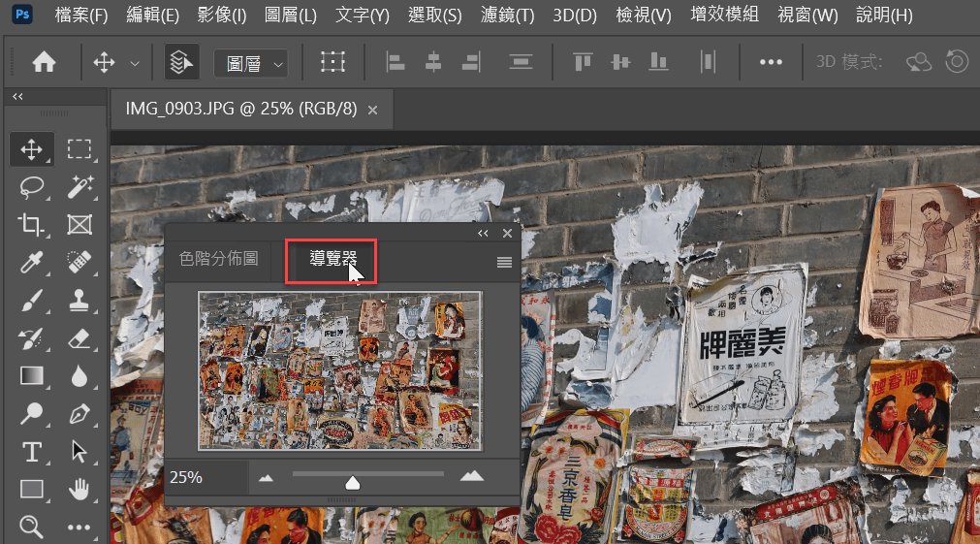Select the Blur tool
The width and height of the screenshot is (980, 544).
tap(79, 376)
